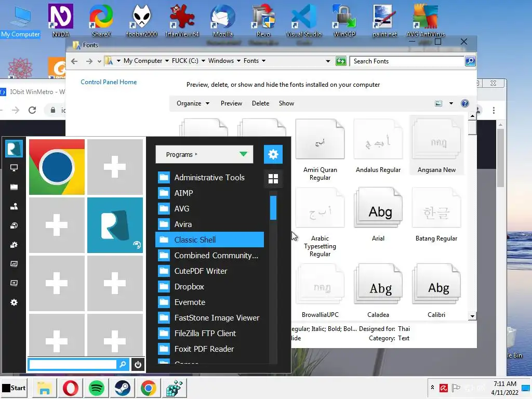Open Chrome from the taskbar
The width and height of the screenshot is (532, 399).
coord(148,388)
